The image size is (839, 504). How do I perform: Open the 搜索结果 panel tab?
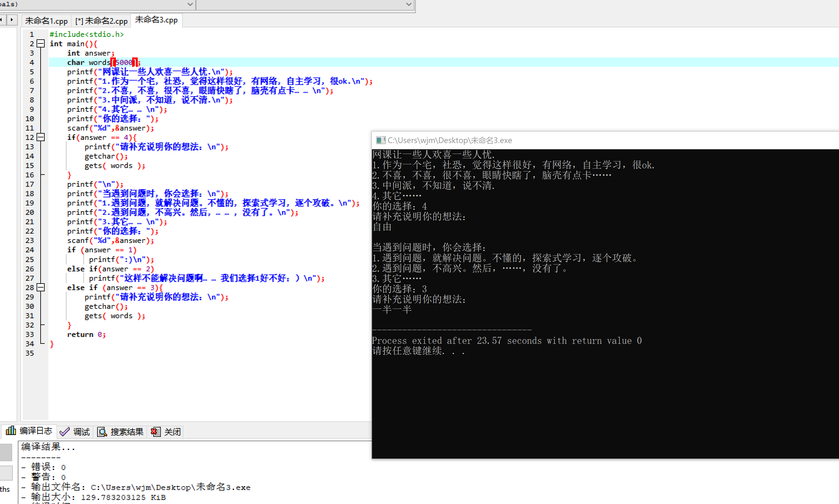coord(127,432)
